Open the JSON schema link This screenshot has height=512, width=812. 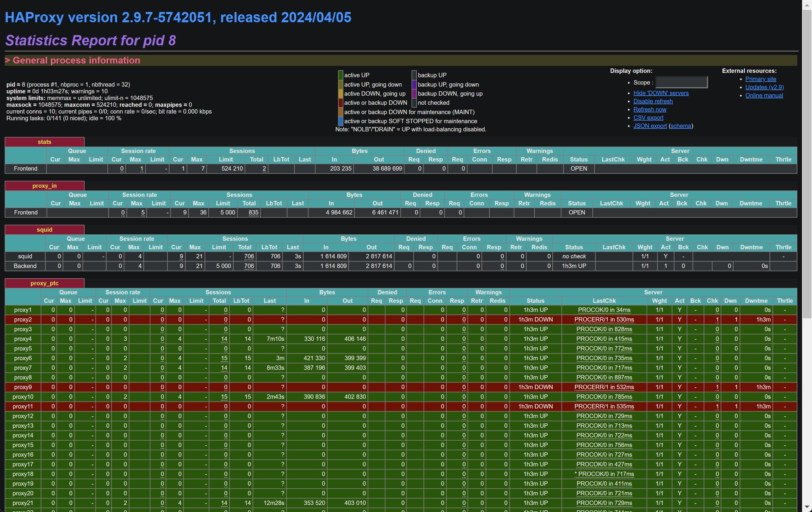(x=681, y=126)
